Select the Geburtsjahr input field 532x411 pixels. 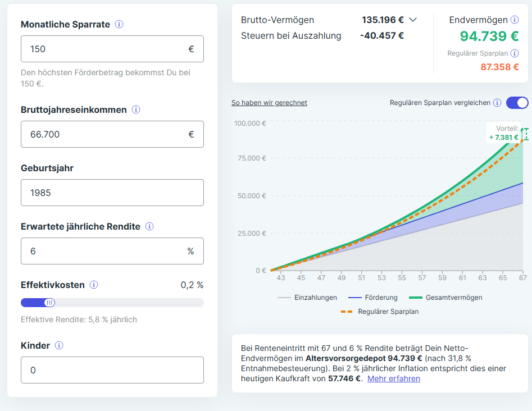click(x=112, y=193)
